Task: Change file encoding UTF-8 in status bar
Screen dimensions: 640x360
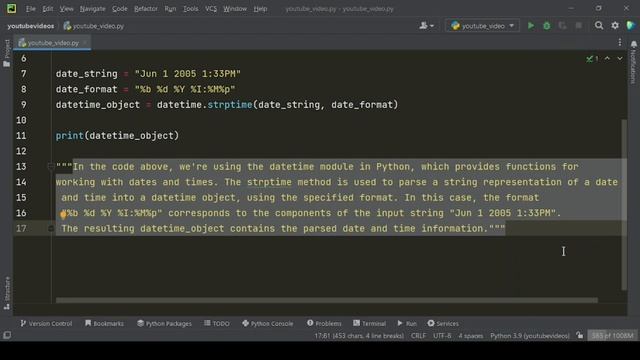Action: click(442, 336)
